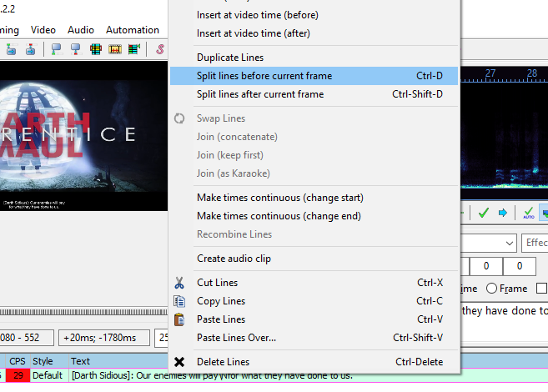548x392 pixels.
Task: Click scissors icon beside Cut Lines
Action: (x=179, y=283)
